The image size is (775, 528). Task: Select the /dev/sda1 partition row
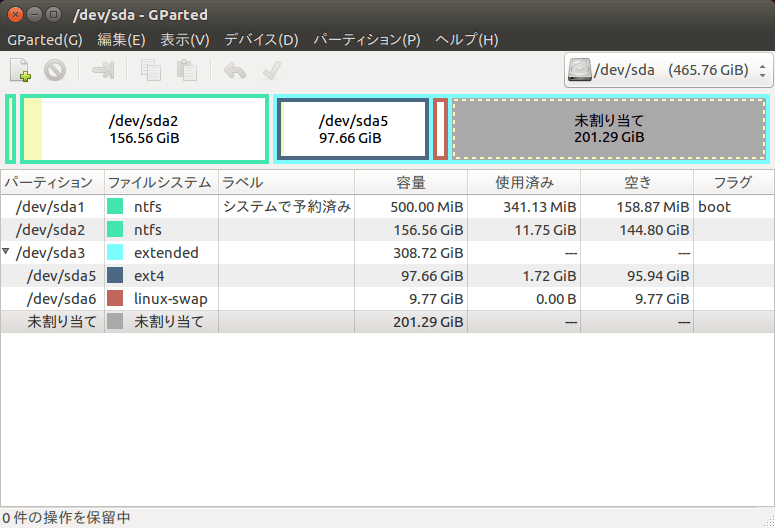388,206
